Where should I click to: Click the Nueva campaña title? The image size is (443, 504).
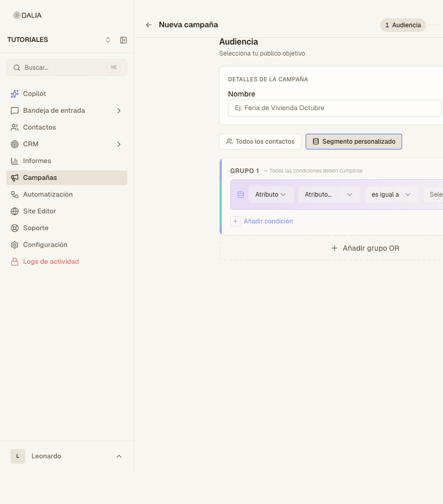click(x=188, y=25)
